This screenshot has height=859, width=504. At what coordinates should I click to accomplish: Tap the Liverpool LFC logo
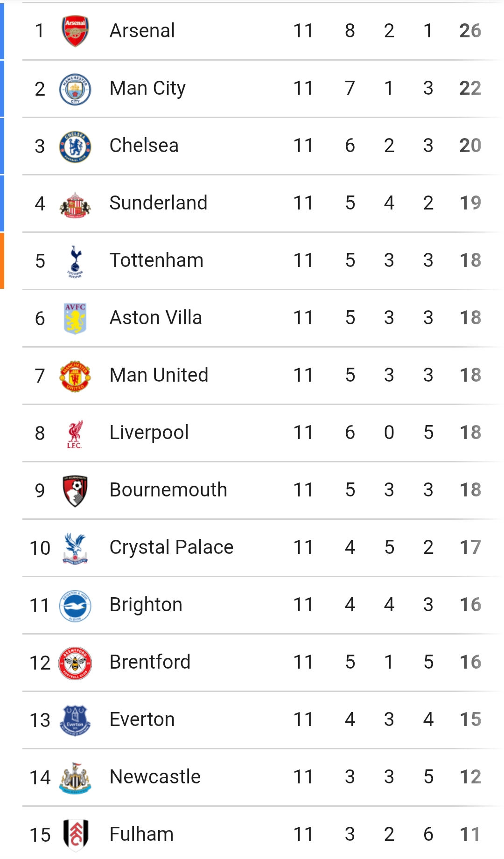point(75,434)
